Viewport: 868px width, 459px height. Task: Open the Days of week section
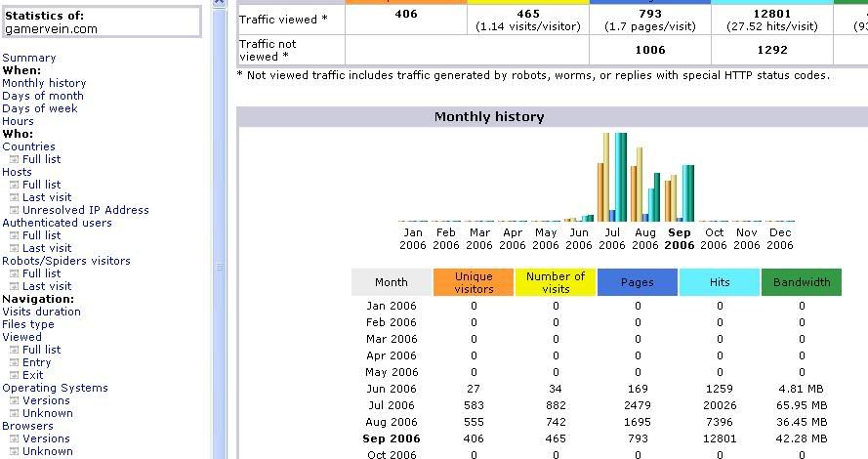coord(40,108)
